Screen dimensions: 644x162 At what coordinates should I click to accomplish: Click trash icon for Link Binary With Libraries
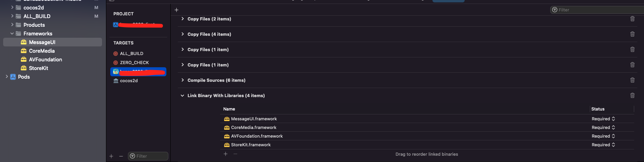coord(632,96)
